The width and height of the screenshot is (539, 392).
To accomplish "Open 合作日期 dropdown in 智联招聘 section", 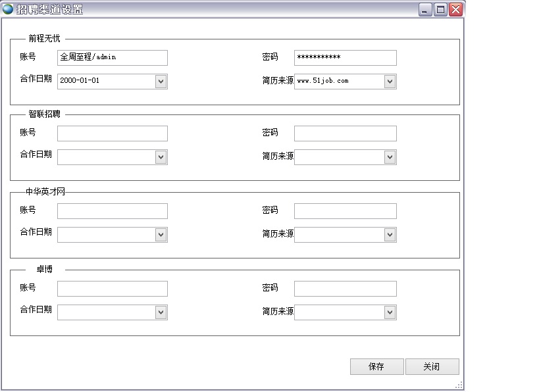I will click(x=161, y=158).
